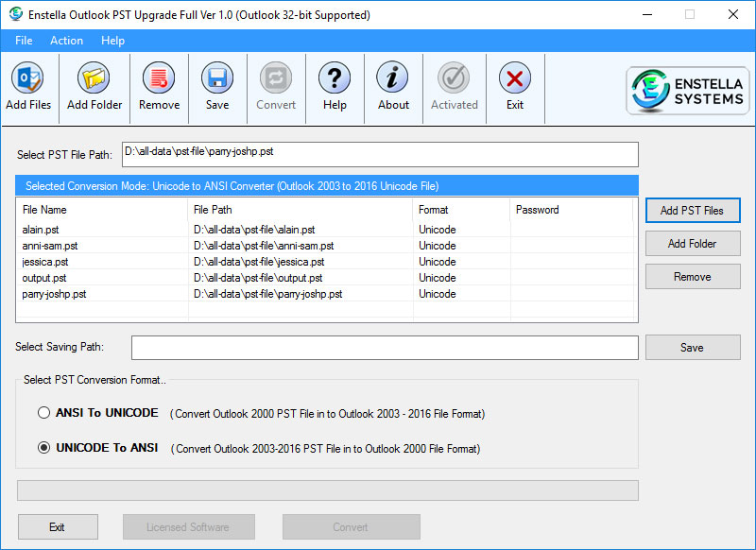Open the Help menu in menu bar
756x550 pixels.
point(112,41)
